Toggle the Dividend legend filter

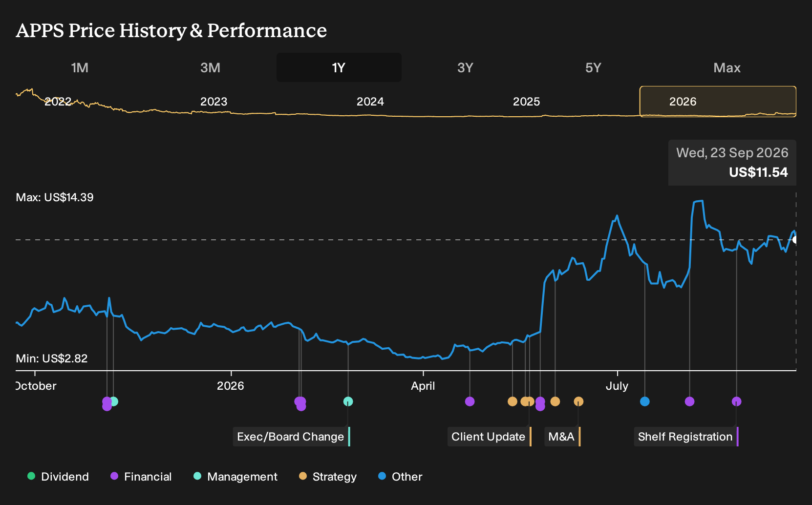[58, 477]
